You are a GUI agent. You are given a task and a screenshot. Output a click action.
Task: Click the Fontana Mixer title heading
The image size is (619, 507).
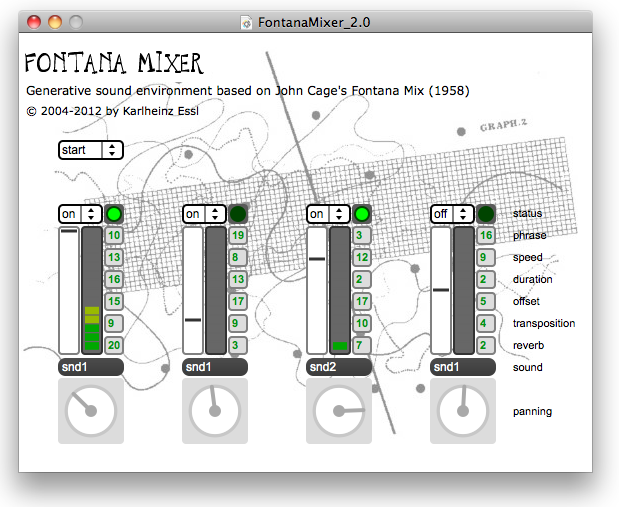click(x=114, y=63)
